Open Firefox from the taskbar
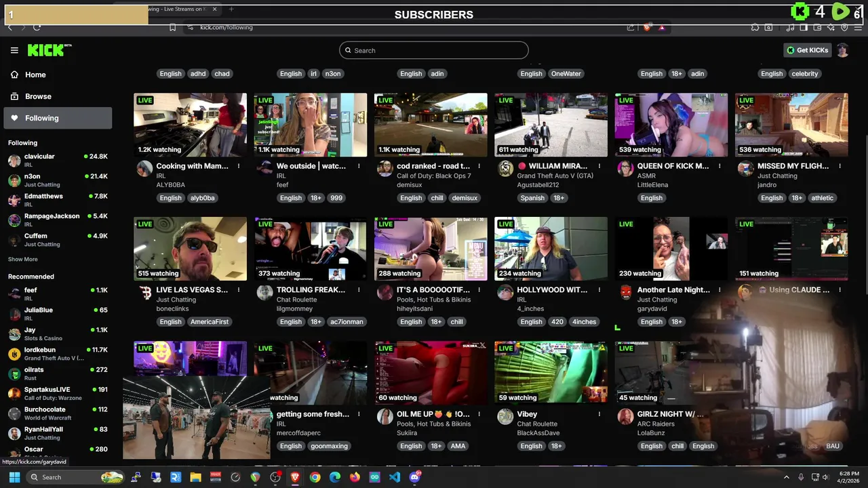 pos(355,477)
